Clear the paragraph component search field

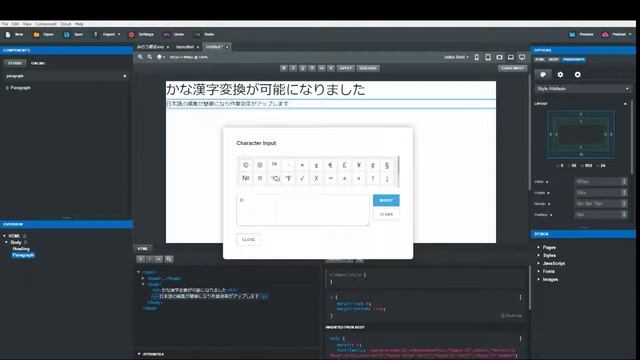(x=125, y=76)
